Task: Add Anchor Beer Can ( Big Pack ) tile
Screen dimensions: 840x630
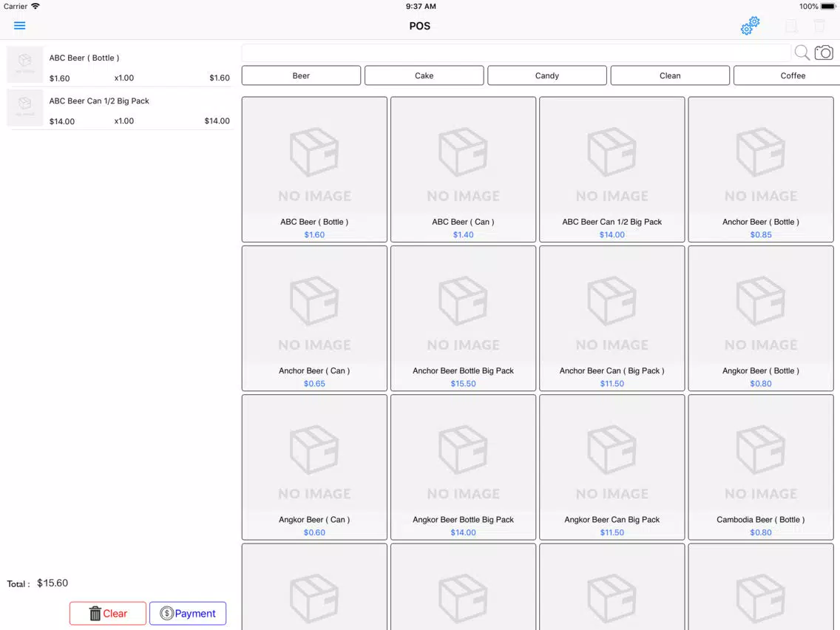Action: coord(612,318)
